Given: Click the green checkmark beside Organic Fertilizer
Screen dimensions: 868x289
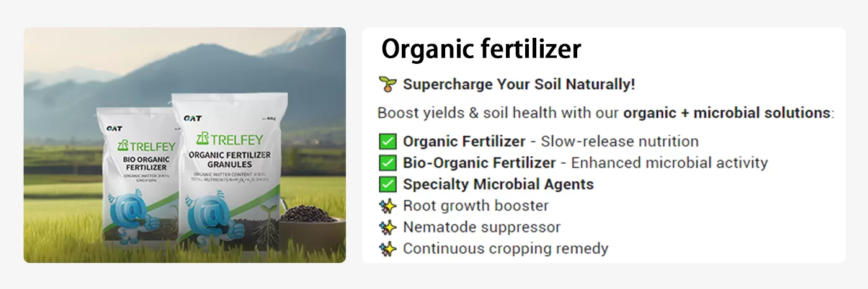Looking at the screenshot, I should coord(387,141).
